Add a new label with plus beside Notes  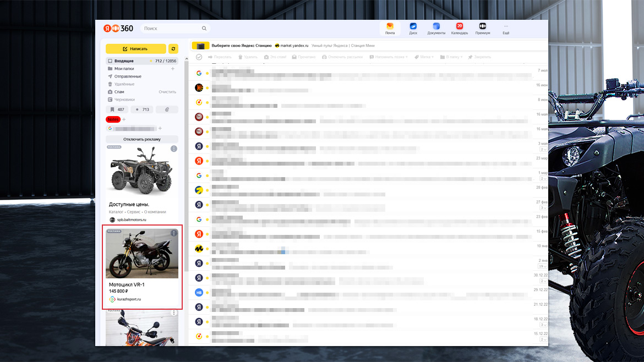pyautogui.click(x=124, y=119)
